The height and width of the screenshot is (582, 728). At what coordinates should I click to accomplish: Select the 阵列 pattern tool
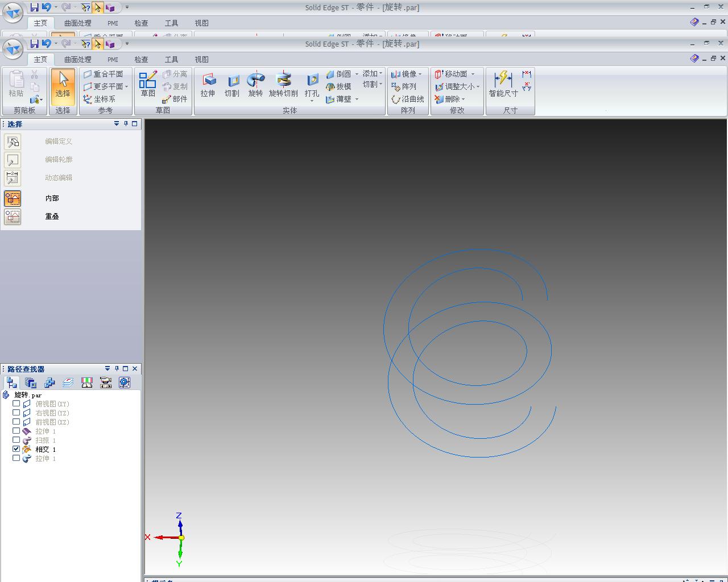[x=404, y=86]
